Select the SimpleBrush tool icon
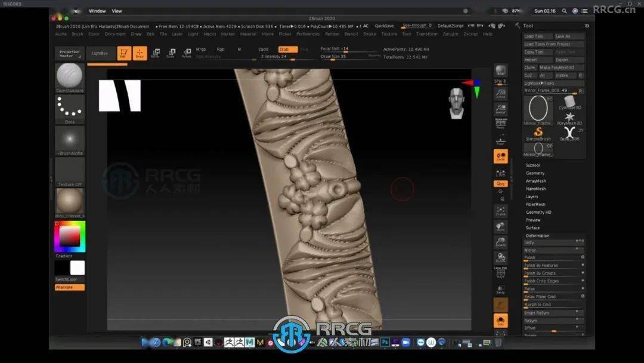 pyautogui.click(x=538, y=133)
